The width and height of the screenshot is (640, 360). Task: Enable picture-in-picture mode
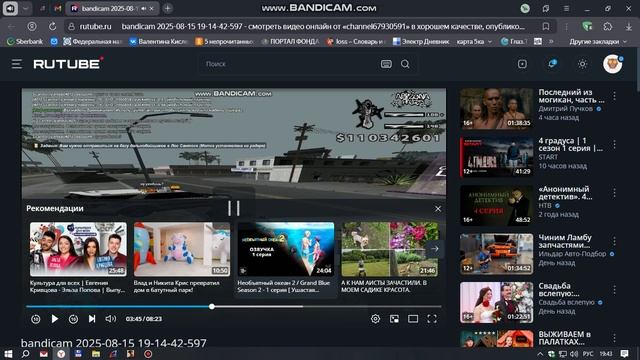(x=394, y=319)
